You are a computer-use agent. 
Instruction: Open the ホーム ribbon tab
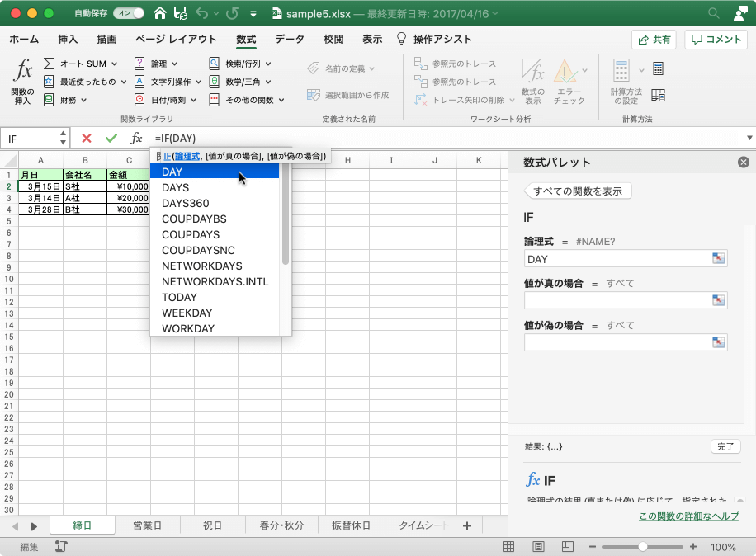pyautogui.click(x=24, y=39)
